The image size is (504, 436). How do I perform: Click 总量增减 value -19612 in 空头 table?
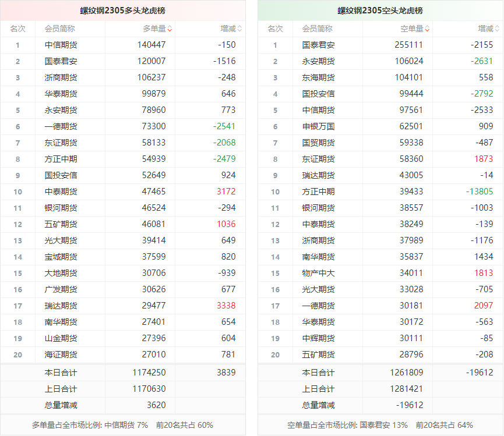pos(410,405)
